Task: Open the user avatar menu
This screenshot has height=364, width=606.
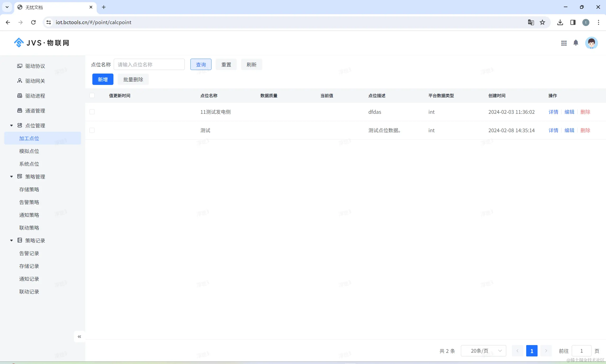Action: coord(591,43)
